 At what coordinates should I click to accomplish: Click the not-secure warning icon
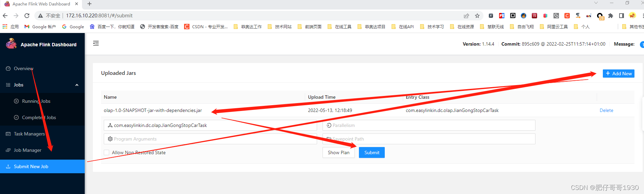tap(40, 16)
